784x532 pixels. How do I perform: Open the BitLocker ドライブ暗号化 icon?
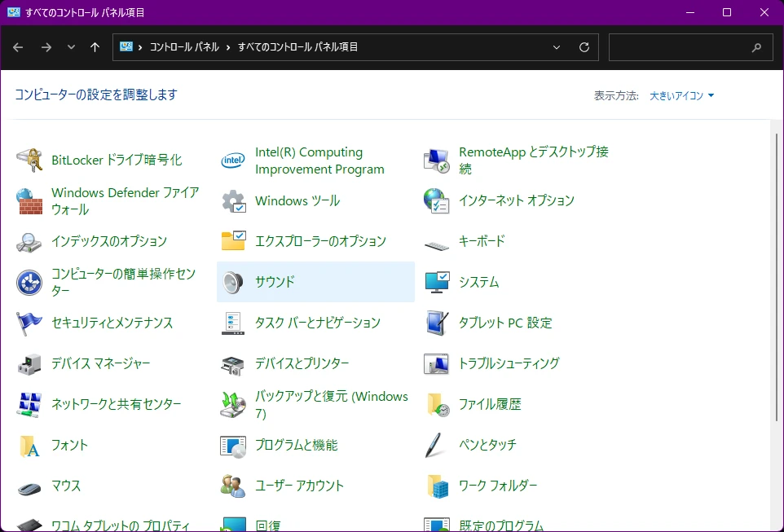tap(29, 160)
